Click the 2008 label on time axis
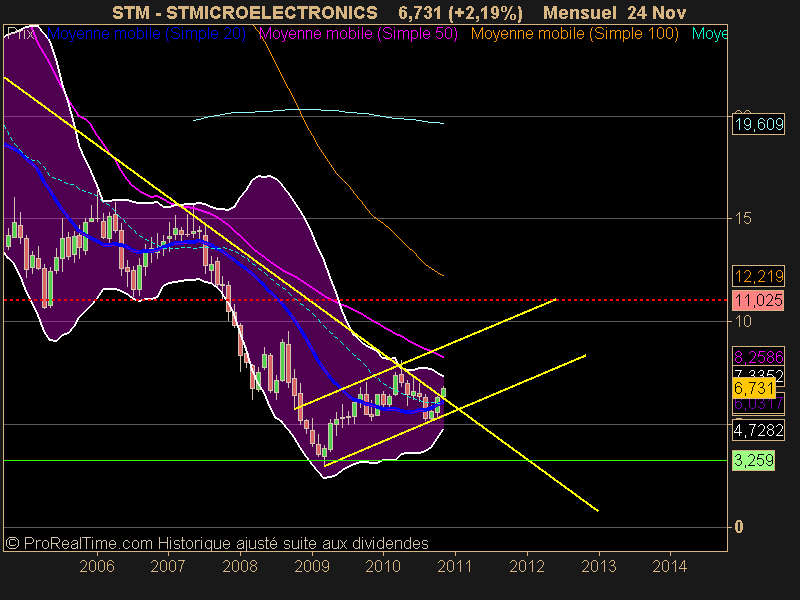The image size is (800, 600). (x=240, y=566)
